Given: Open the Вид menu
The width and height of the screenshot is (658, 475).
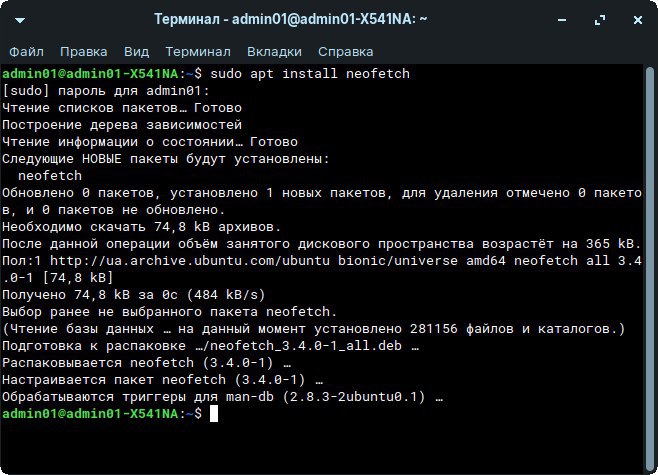Looking at the screenshot, I should 136,51.
